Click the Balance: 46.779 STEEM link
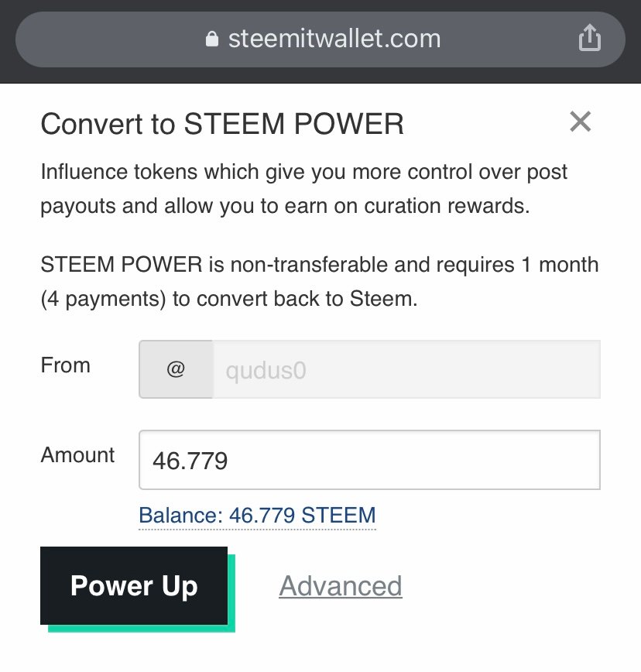Image resolution: width=641 pixels, height=672 pixels. tap(257, 515)
